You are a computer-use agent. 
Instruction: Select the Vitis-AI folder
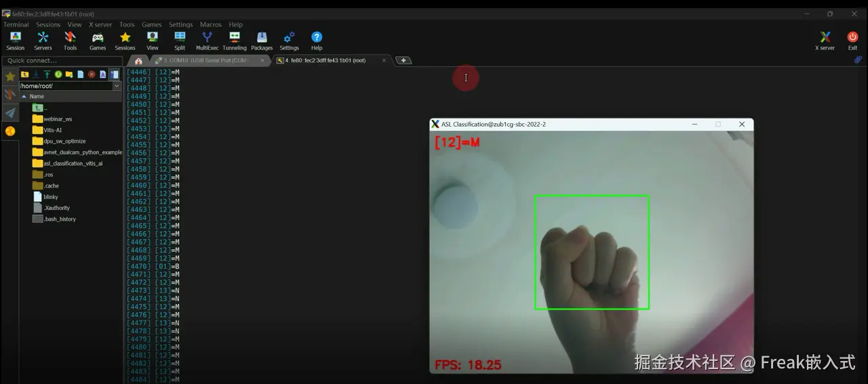[47, 130]
